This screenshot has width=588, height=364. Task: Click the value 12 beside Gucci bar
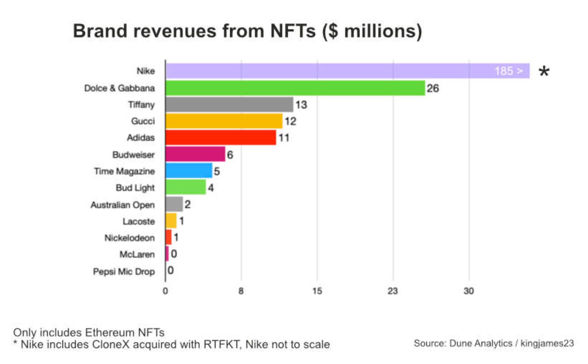click(290, 121)
